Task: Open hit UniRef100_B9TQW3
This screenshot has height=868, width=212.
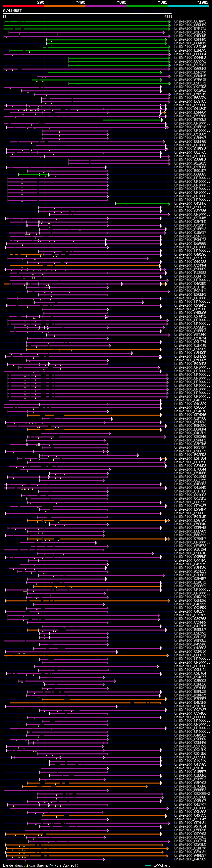Action: click(x=190, y=120)
